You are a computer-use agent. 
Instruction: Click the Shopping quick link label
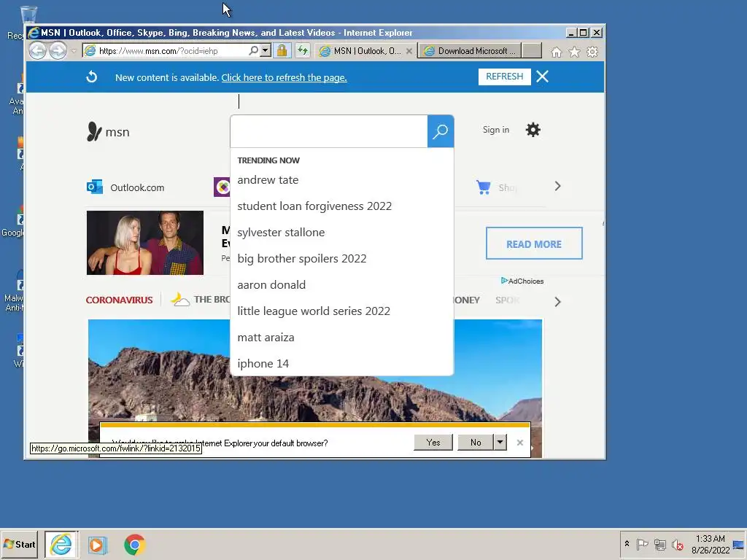click(x=508, y=187)
